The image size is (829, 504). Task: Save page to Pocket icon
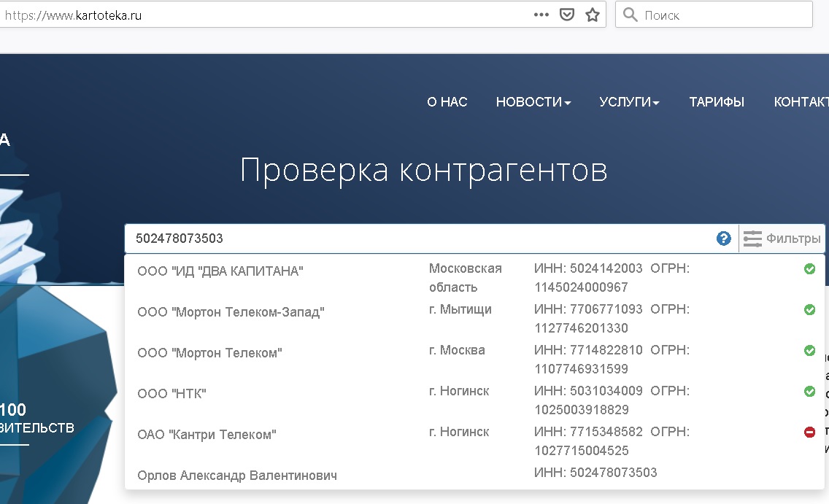point(567,15)
